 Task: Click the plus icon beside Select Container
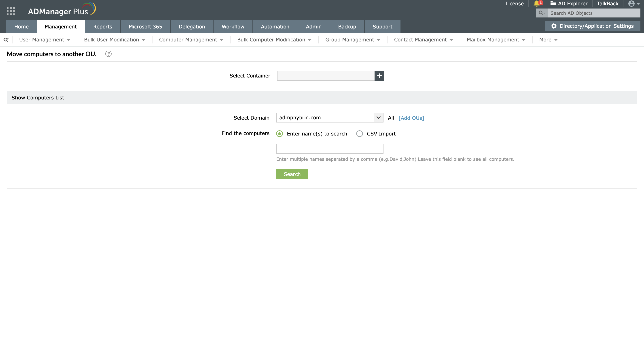click(379, 76)
